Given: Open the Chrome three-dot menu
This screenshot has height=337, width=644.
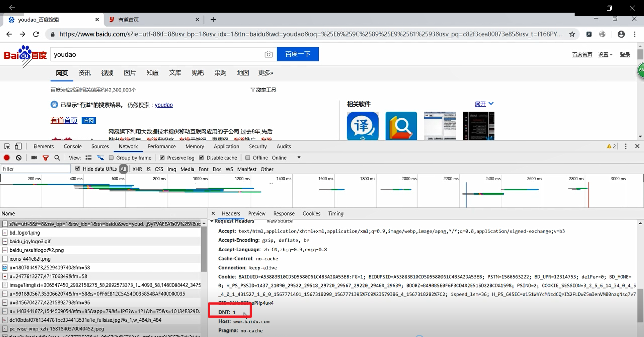Looking at the screenshot, I should click(635, 34).
